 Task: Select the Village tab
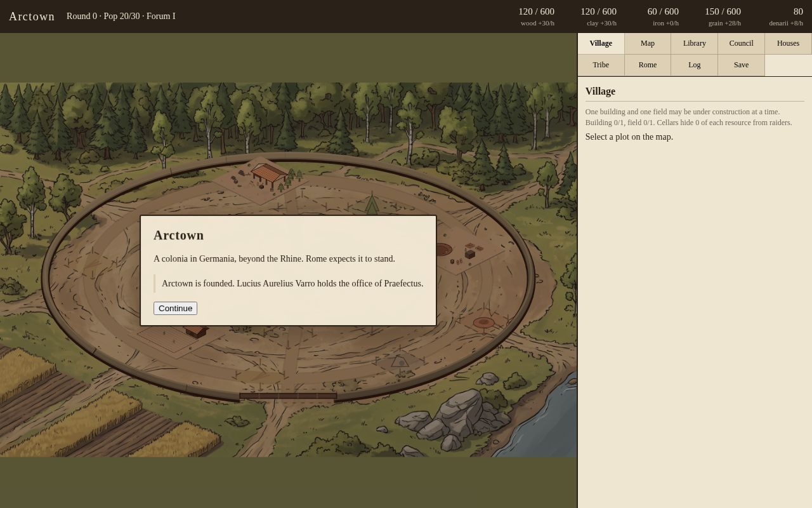pos(601,43)
